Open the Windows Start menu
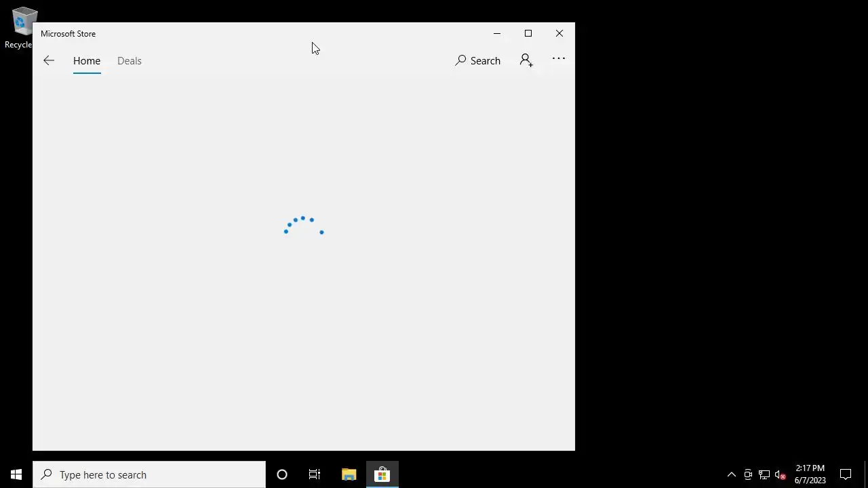The height and width of the screenshot is (488, 868). pyautogui.click(x=16, y=474)
